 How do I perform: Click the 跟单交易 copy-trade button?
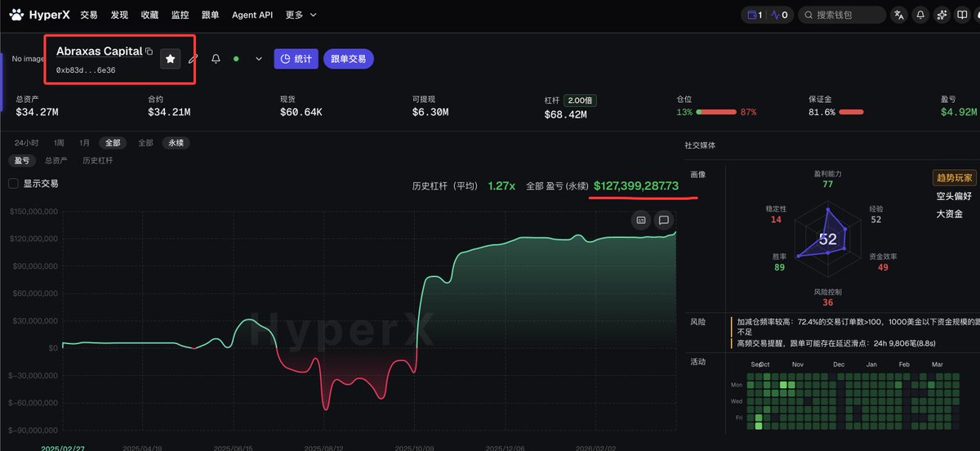pos(349,59)
